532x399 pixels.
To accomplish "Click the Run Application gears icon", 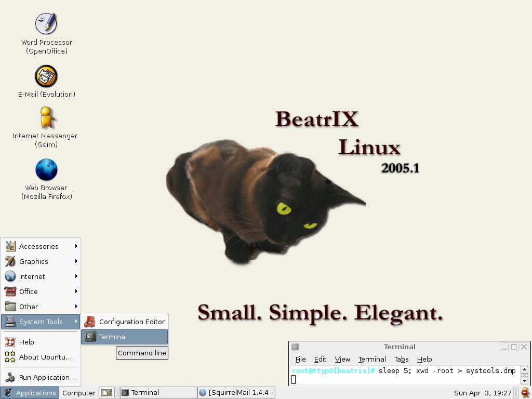I will [10, 377].
